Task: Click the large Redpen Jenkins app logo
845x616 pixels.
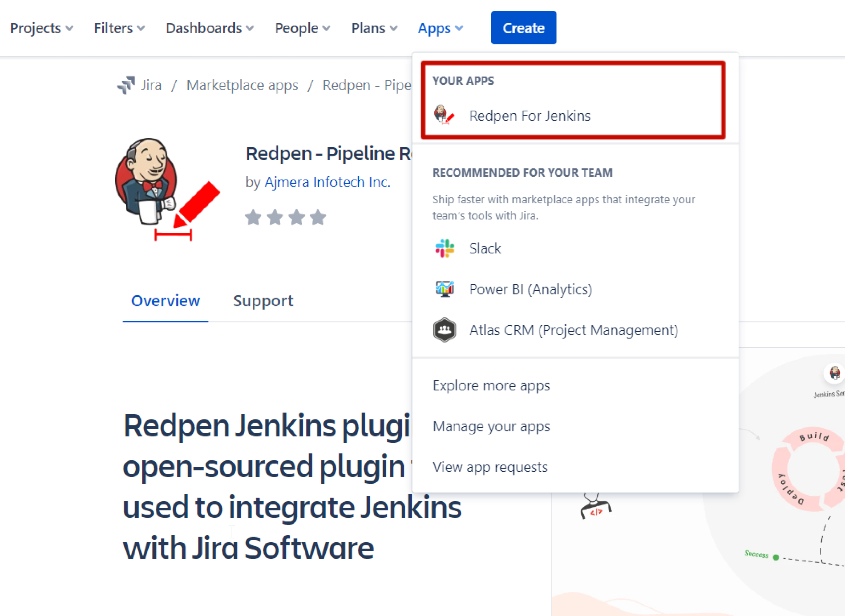Action: coord(168,189)
